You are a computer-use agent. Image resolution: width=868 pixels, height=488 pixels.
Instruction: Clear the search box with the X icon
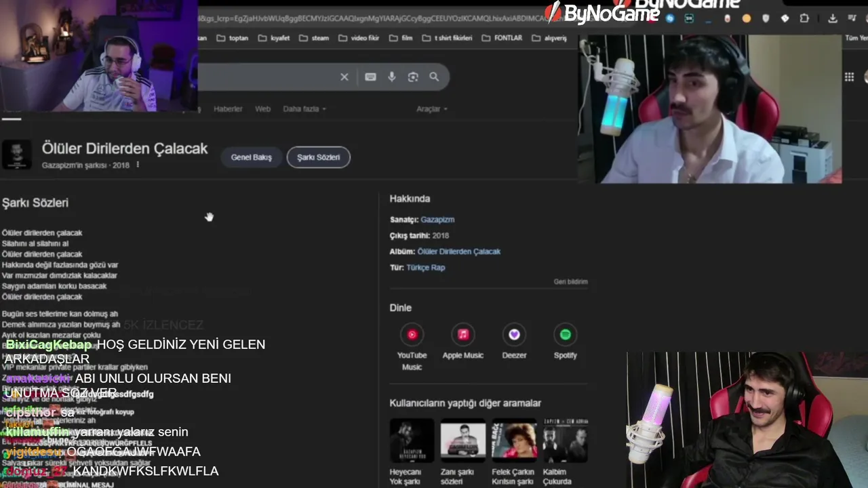[344, 77]
